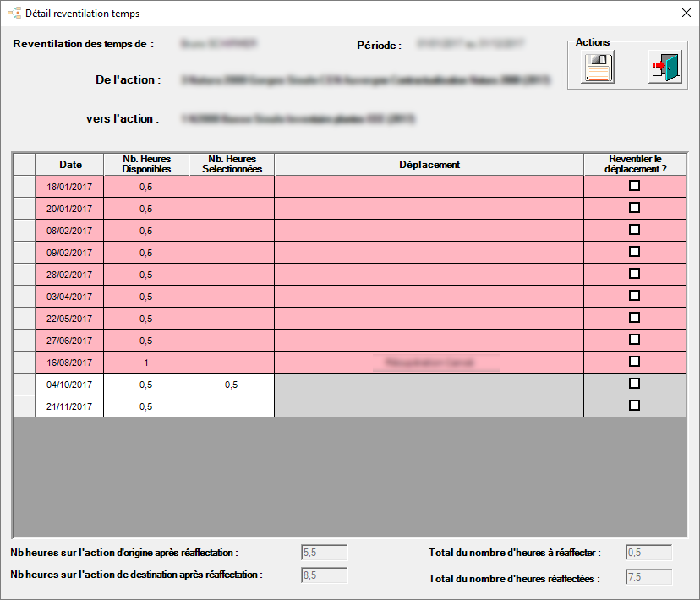Click the Nb. Heures Selectionnées column header
Image resolution: width=700 pixels, height=600 pixels.
tap(232, 164)
